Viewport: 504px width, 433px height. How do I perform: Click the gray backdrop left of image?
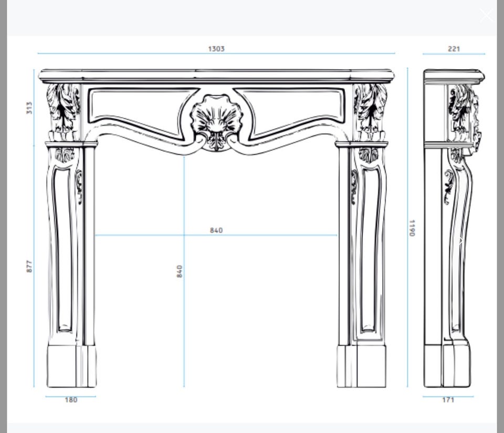[x=4, y=216]
